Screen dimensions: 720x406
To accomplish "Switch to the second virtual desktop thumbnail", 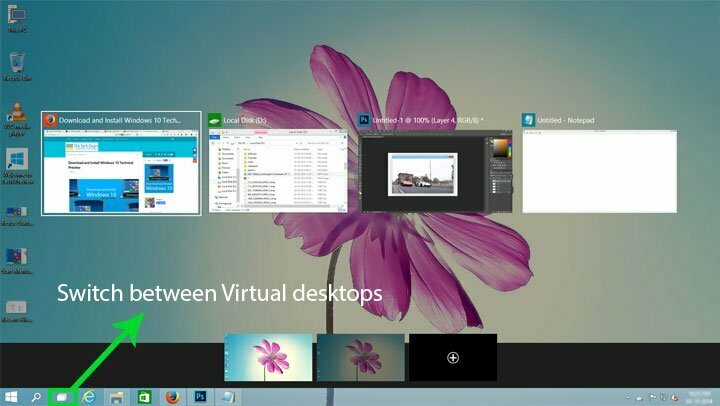I will [361, 357].
